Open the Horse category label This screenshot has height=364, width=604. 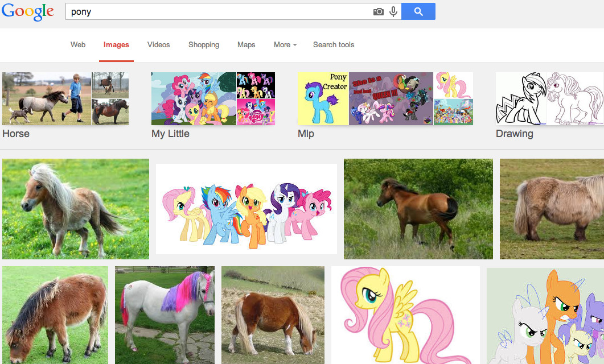point(16,134)
